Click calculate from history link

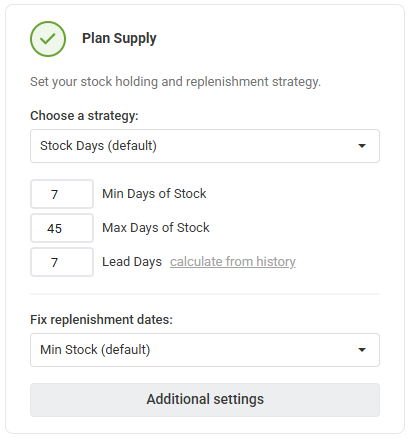coord(233,262)
